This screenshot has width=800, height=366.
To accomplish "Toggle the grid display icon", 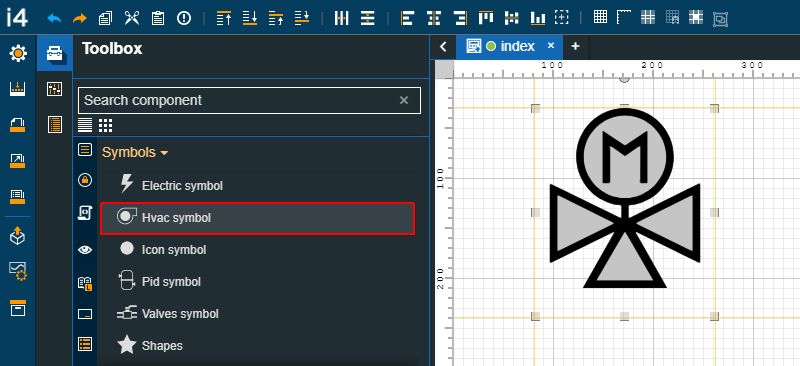I will coord(601,17).
